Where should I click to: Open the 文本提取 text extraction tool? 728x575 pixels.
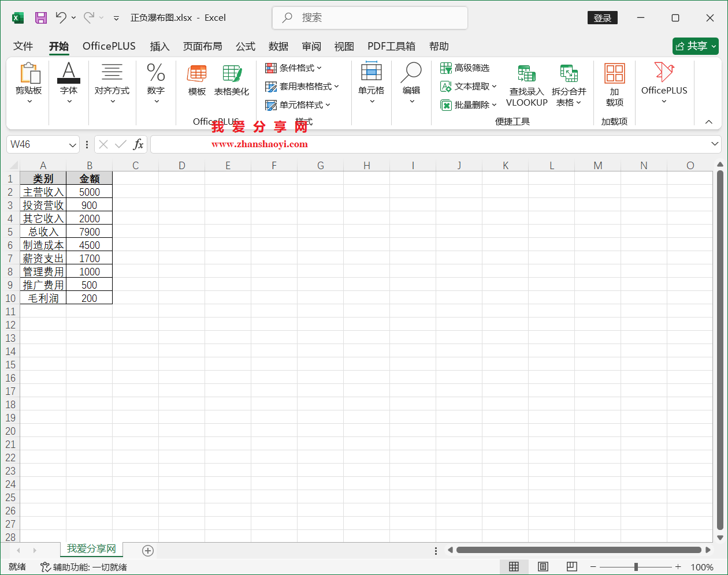coord(466,85)
